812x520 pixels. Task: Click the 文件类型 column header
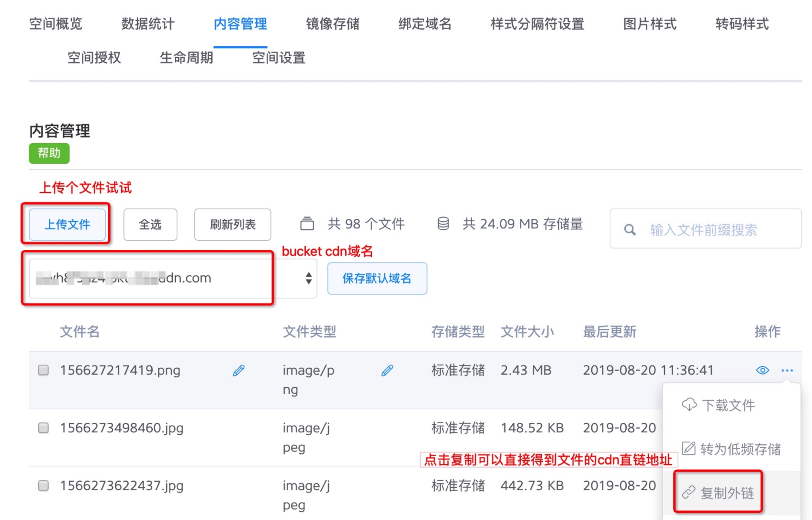(310, 331)
